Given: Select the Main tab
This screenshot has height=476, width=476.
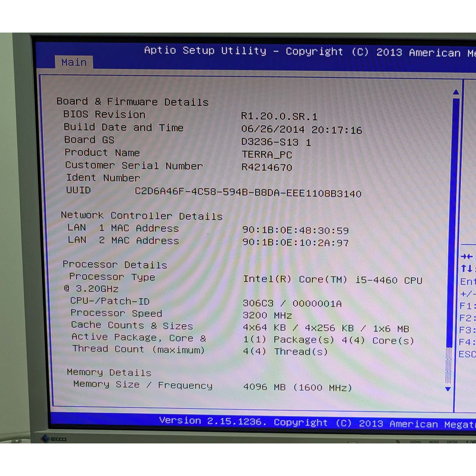Looking at the screenshot, I should (74, 62).
